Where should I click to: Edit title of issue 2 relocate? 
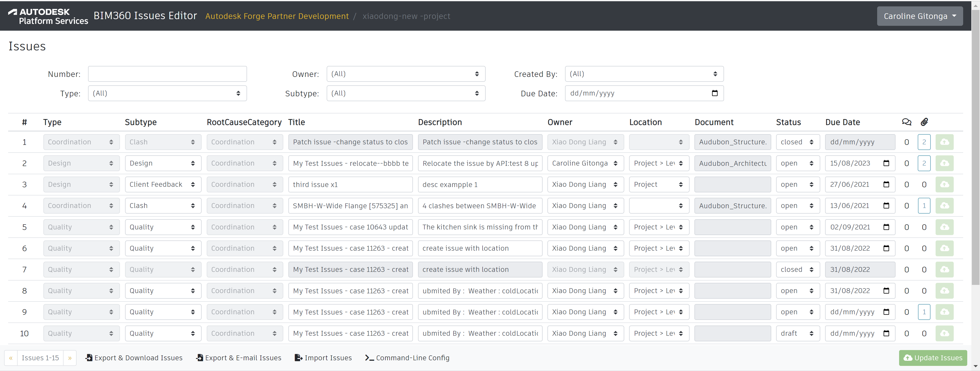click(x=350, y=164)
